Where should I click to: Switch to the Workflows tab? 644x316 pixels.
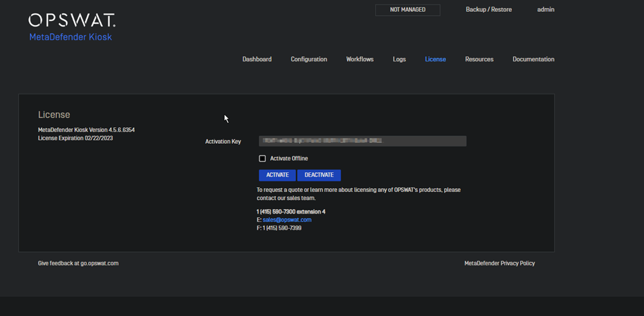tap(360, 59)
